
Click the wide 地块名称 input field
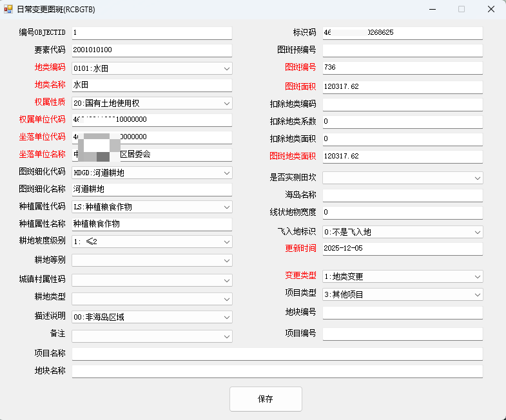277,371
